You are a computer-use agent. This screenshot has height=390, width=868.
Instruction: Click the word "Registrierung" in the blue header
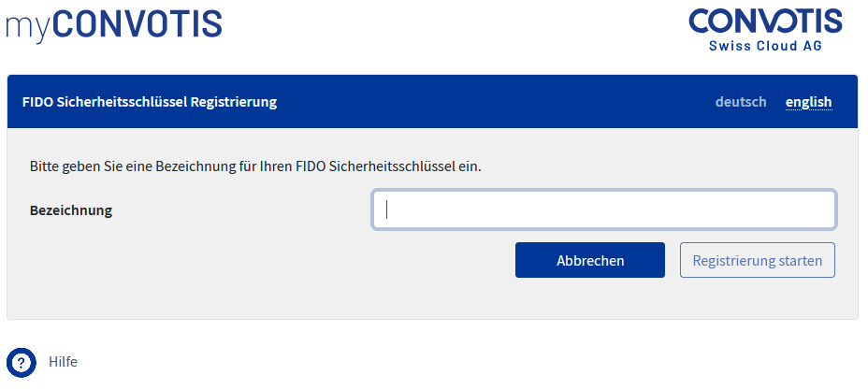pos(234,102)
